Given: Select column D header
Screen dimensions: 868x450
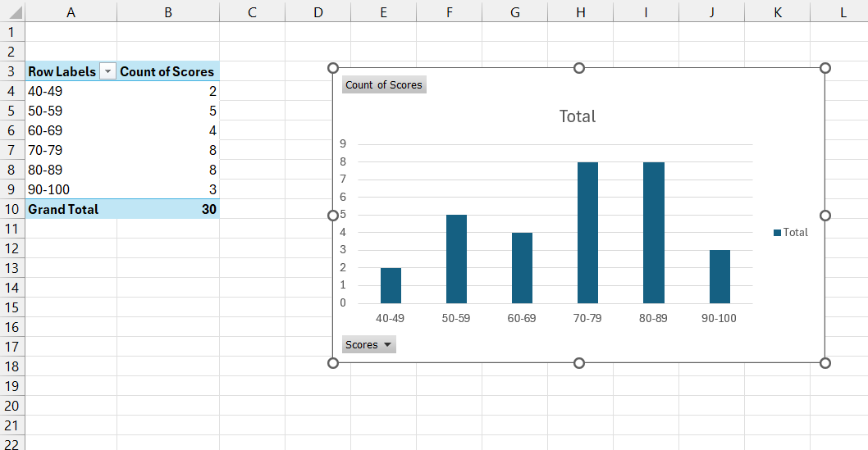Looking at the screenshot, I should pos(318,11).
